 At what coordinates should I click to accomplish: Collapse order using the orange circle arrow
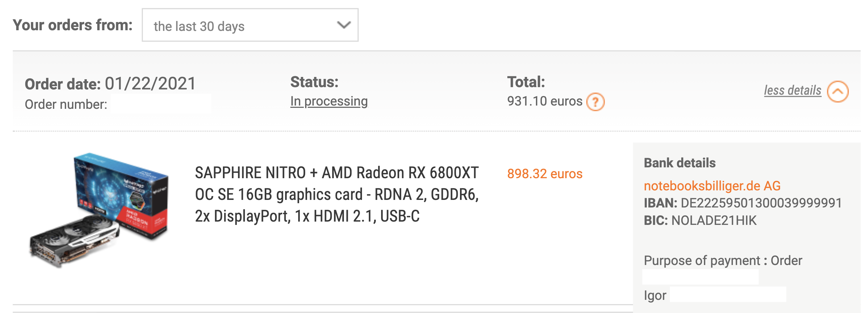838,91
